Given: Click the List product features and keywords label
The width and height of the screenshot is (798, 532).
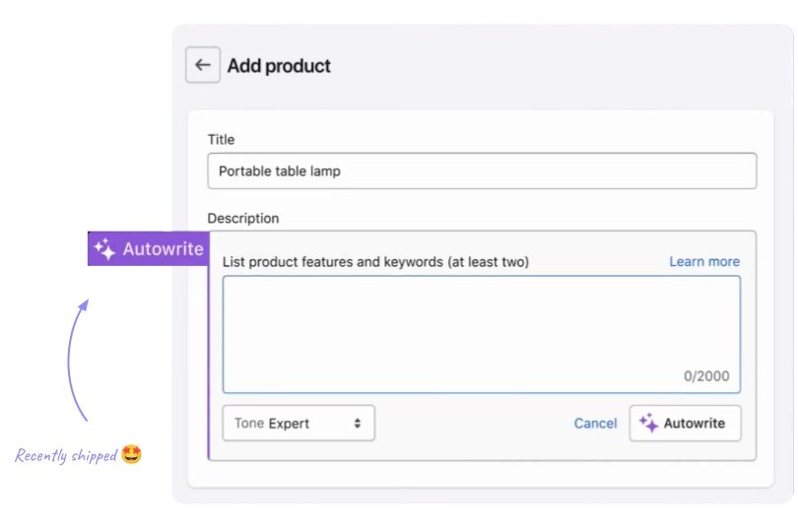Looking at the screenshot, I should pyautogui.click(x=375, y=261).
